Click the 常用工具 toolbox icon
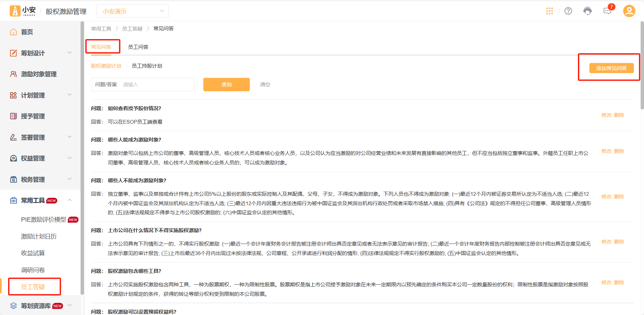The image size is (644, 315). point(13,200)
